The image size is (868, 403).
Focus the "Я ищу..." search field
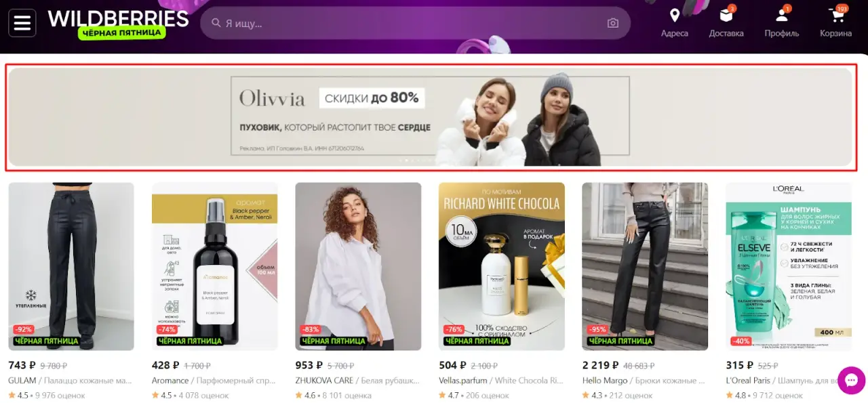[415, 23]
